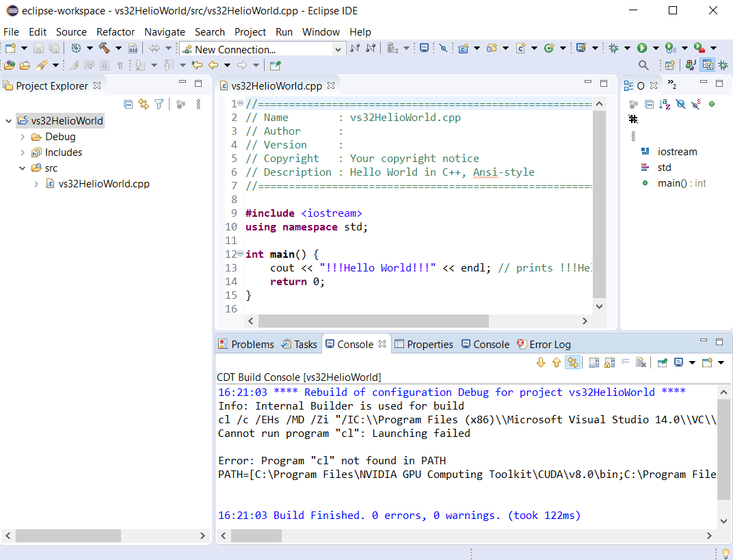This screenshot has height=560, width=733.
Task: Select iostream entry in Outline
Action: click(x=669, y=152)
